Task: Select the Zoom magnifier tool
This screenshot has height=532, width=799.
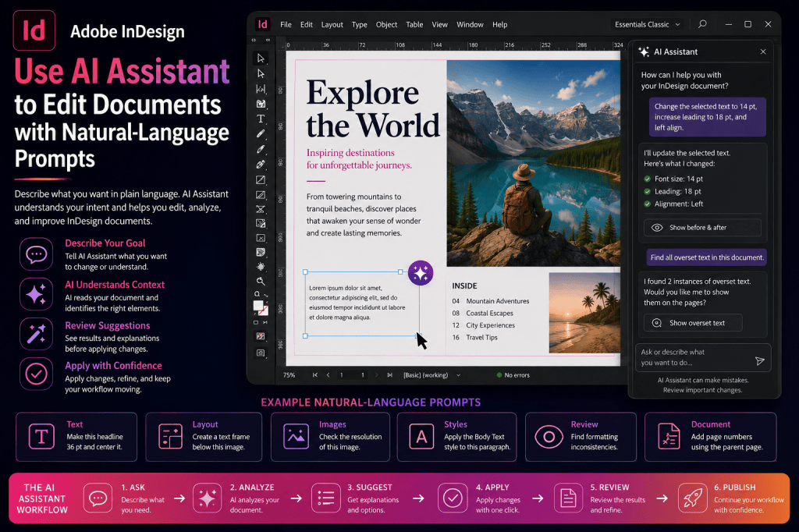Action: [261, 281]
